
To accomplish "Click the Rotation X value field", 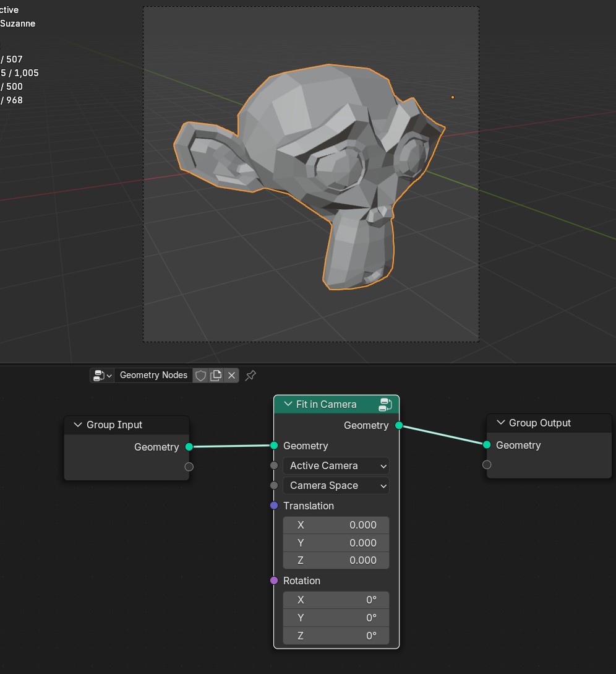I will [x=336, y=600].
